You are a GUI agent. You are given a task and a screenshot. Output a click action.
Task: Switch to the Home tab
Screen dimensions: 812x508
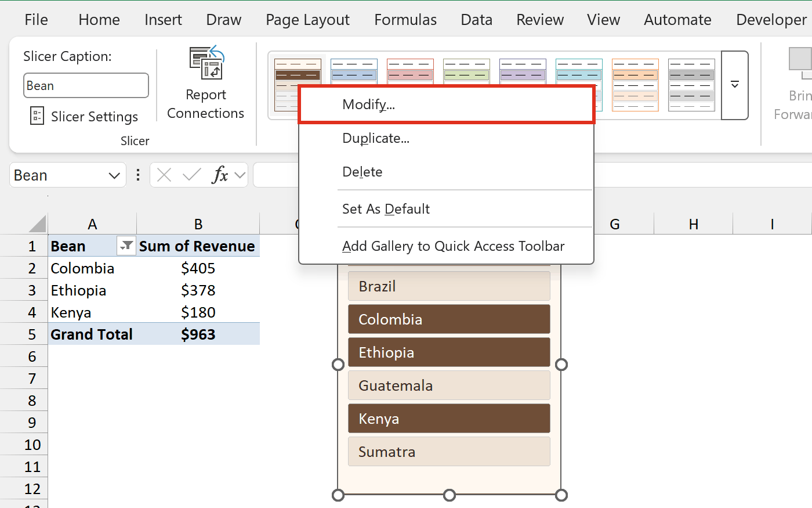(x=99, y=20)
